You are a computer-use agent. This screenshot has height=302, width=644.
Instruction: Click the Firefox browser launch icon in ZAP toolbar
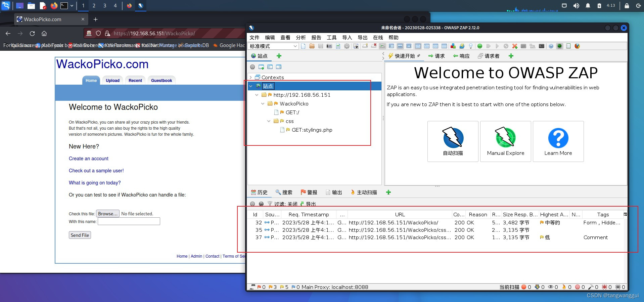pos(577,46)
